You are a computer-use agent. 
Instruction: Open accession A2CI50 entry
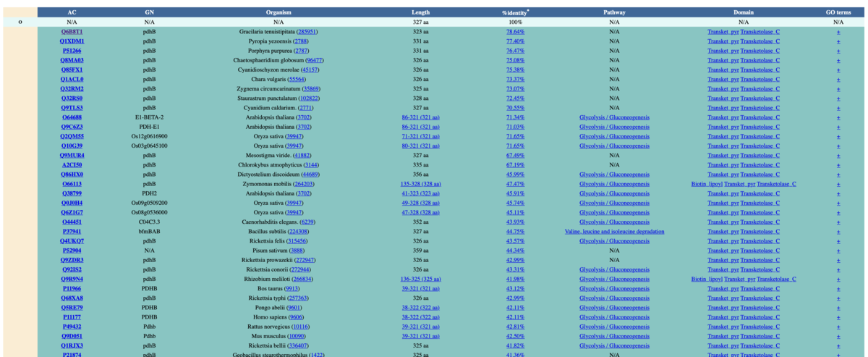[72, 164]
